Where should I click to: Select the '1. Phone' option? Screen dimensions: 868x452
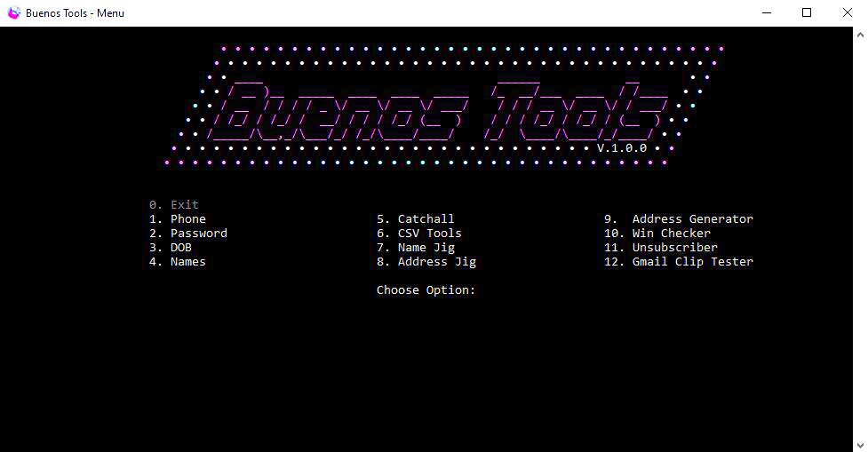point(177,219)
